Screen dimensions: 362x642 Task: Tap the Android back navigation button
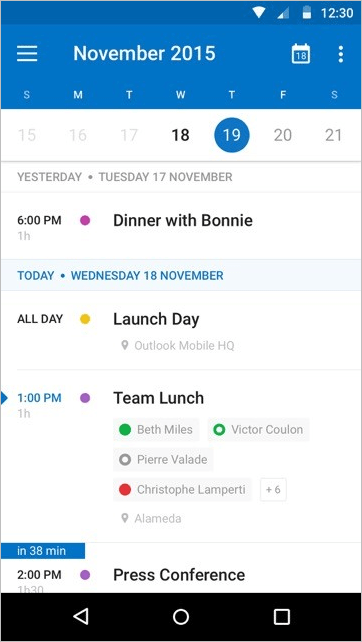pyautogui.click(x=81, y=616)
